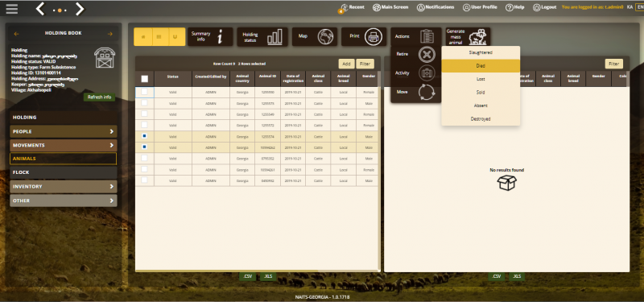Click Generate mass animal
The width and height of the screenshot is (644, 302).
coord(468,36)
